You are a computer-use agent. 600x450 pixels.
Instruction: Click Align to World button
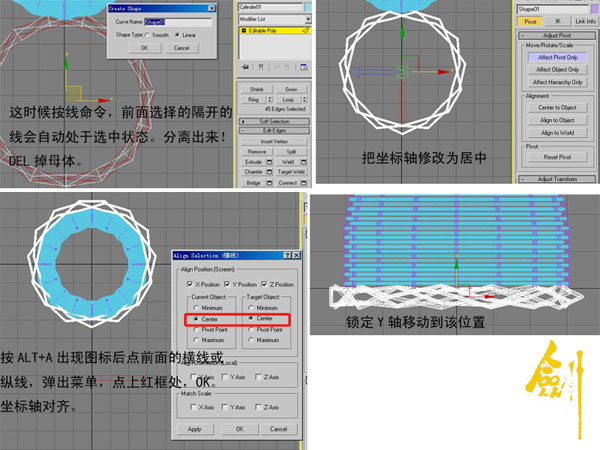point(558,133)
